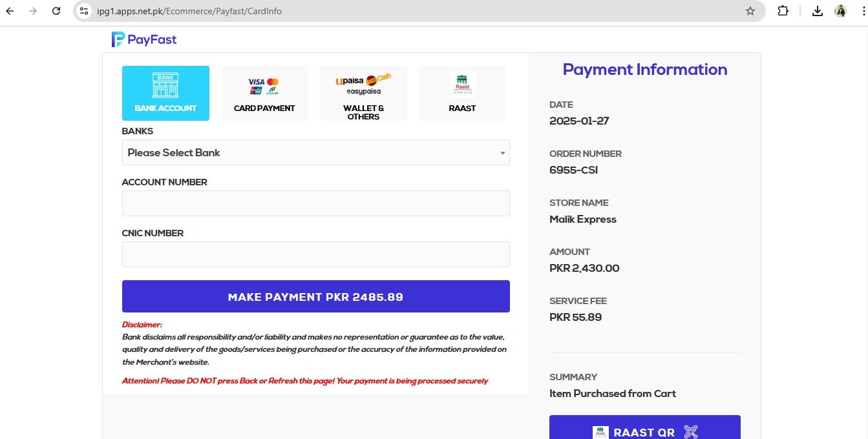Switch to Card Payment tab
Image resolution: width=868 pixels, height=439 pixels.
[264, 93]
